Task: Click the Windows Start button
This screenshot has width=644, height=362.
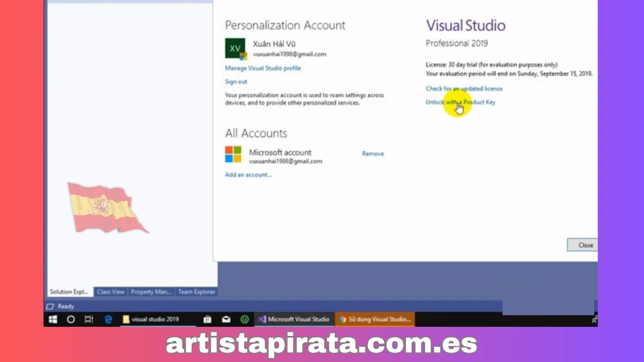Action: pyautogui.click(x=53, y=319)
